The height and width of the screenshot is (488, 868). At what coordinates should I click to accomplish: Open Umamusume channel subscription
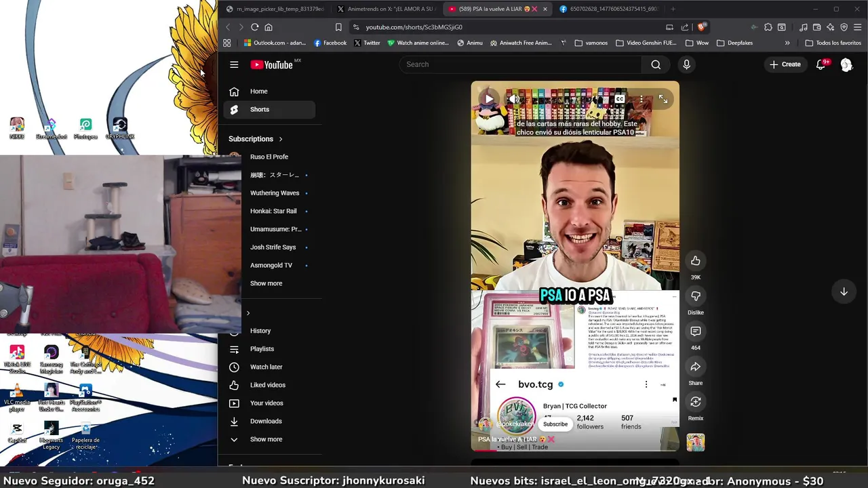point(275,229)
